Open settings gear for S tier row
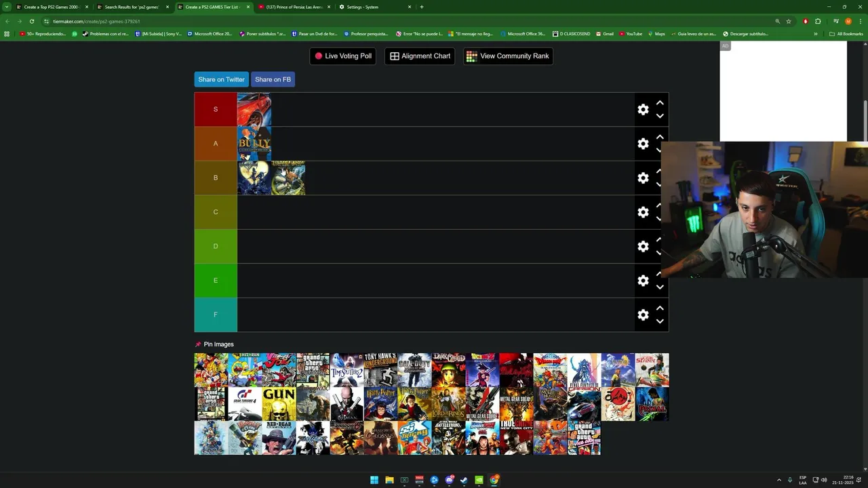This screenshot has width=868, height=488. [643, 109]
